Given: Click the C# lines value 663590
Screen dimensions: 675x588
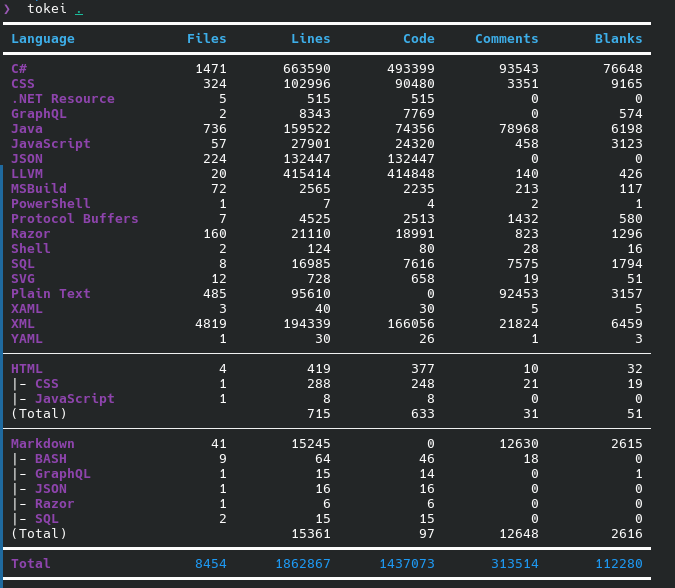Looking at the screenshot, I should [307, 68].
